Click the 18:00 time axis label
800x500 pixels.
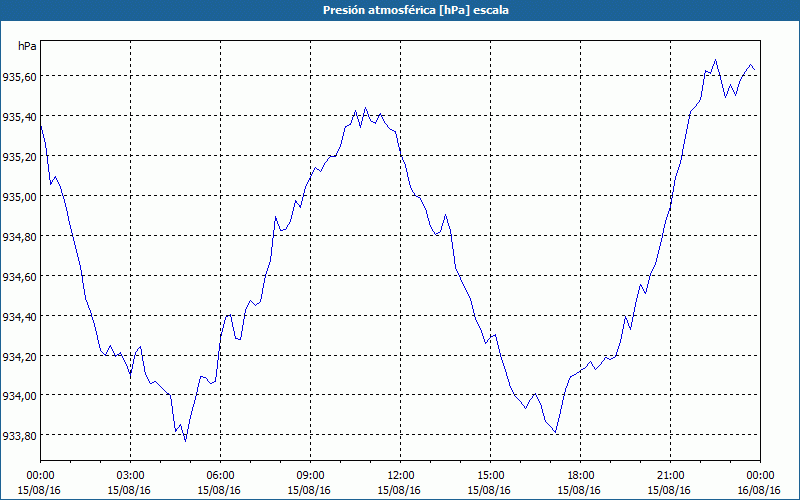point(581,476)
